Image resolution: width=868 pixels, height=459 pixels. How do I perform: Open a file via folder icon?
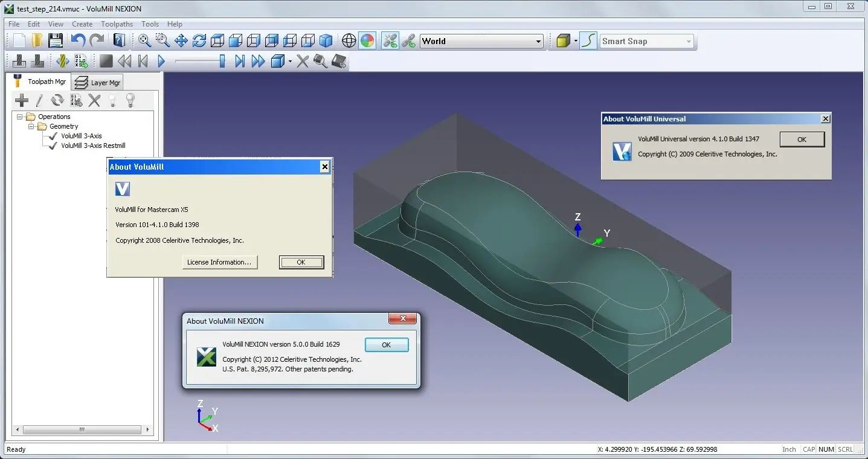pos(37,40)
